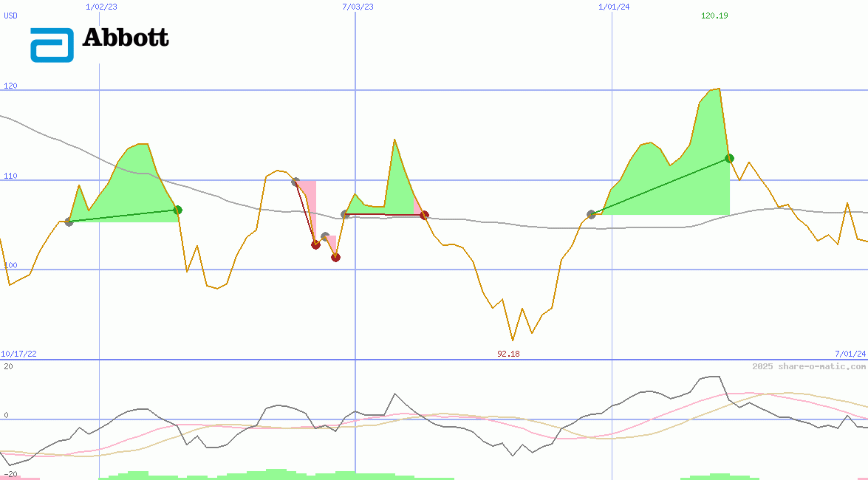Click the 10/17/22 start date label
Screen dimensions: 868x480
(x=18, y=354)
